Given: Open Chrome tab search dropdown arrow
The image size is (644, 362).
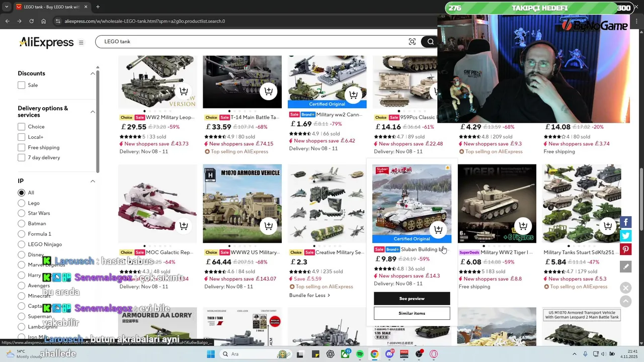Looking at the screenshot, I should 7,7.
